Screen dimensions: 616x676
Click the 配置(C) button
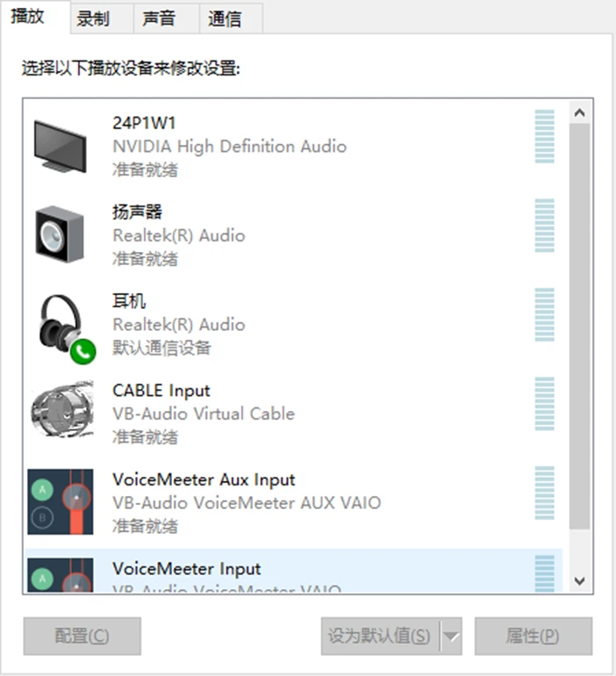(x=82, y=636)
